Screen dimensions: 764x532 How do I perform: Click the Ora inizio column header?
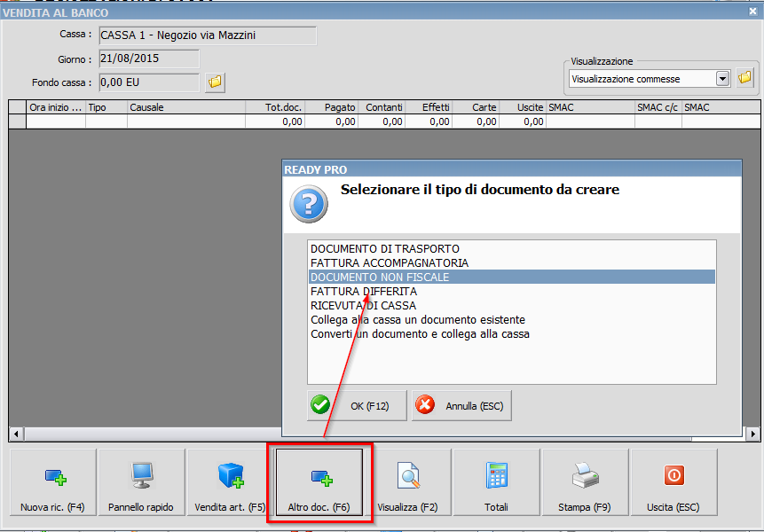[x=56, y=107]
